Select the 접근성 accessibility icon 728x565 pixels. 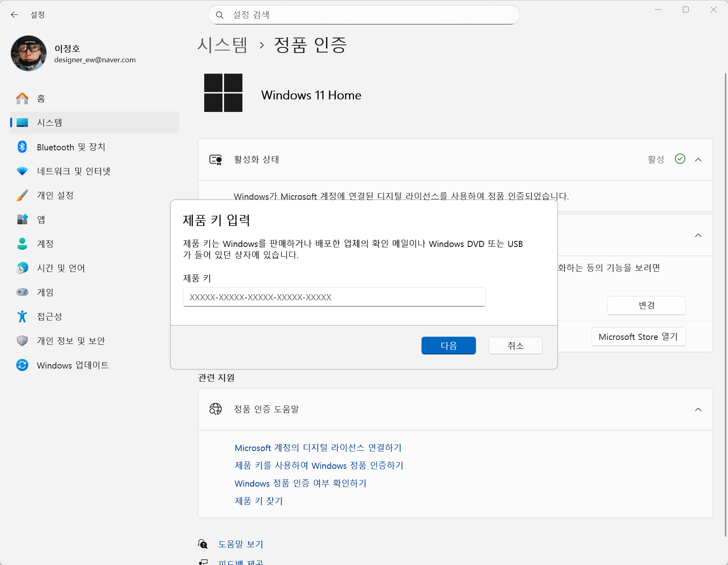pos(22,316)
